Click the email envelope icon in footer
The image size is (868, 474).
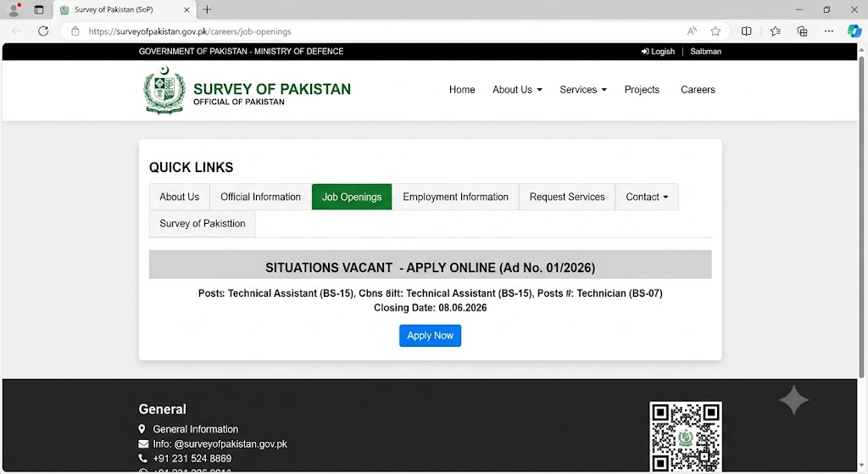pyautogui.click(x=143, y=444)
